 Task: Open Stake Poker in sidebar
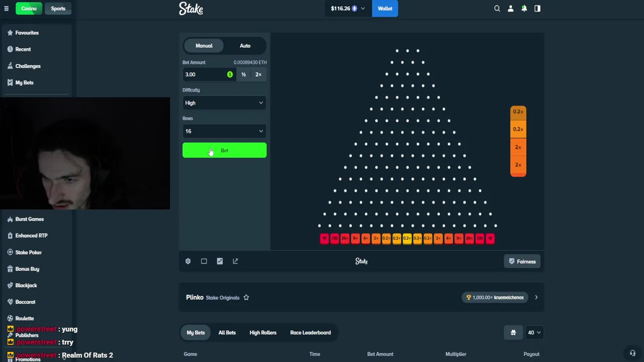click(28, 252)
